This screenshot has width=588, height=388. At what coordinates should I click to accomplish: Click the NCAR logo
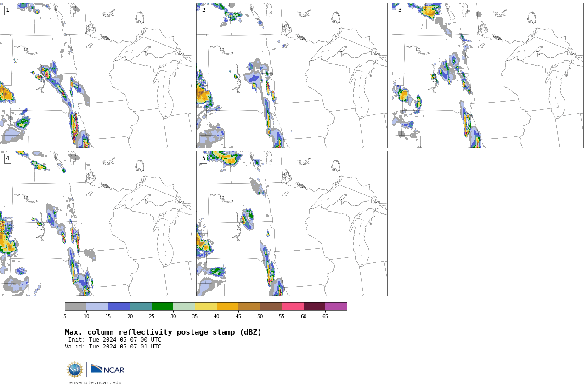click(107, 369)
